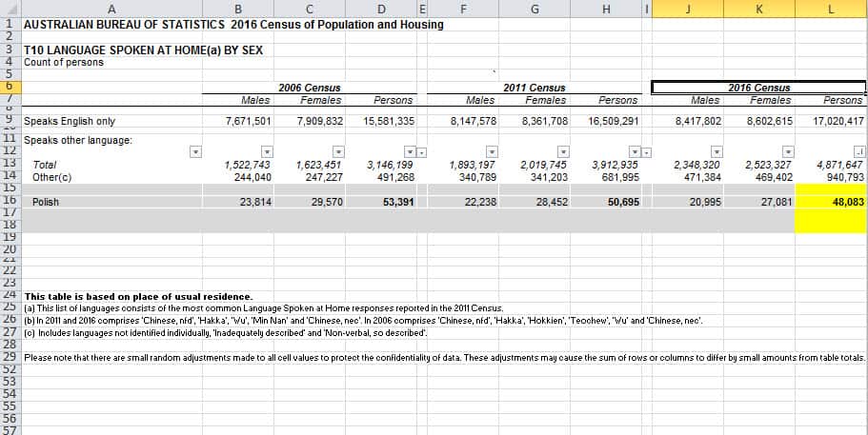
Task: Open the filter dropdown in column A
Action: tap(195, 151)
